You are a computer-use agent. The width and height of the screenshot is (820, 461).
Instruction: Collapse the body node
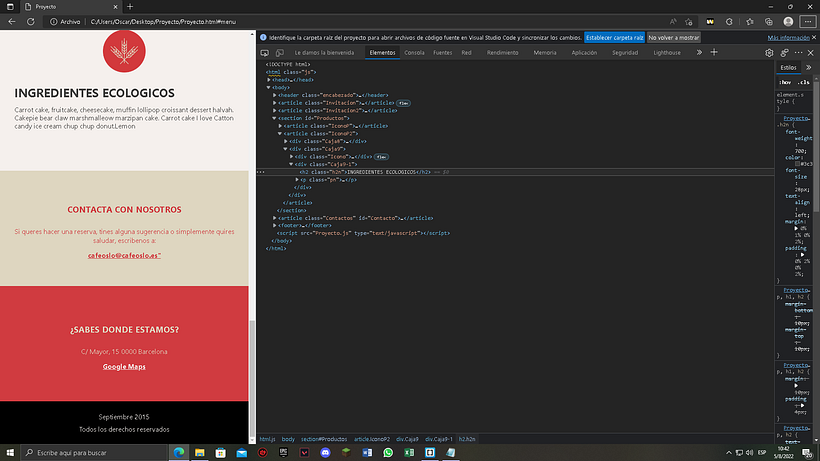click(x=269, y=88)
